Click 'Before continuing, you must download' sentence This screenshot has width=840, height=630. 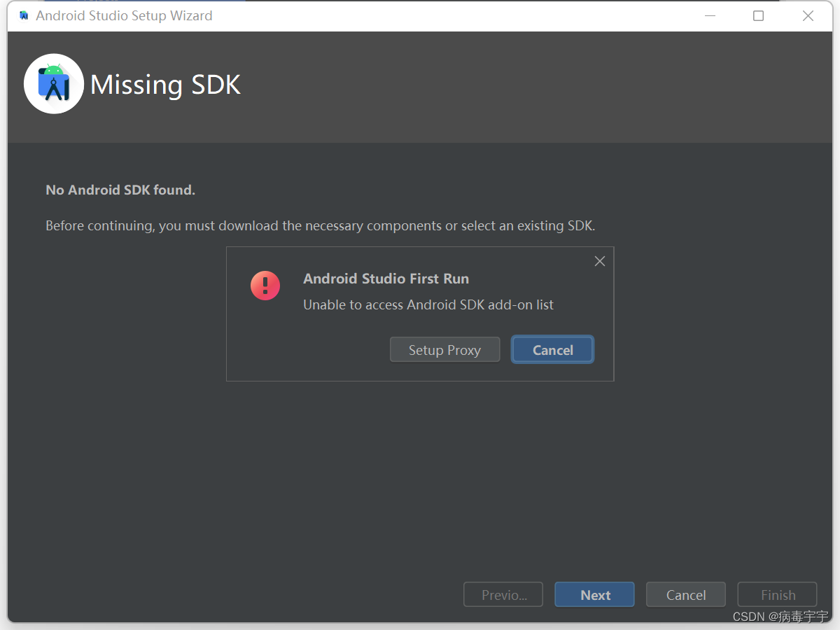(x=321, y=226)
